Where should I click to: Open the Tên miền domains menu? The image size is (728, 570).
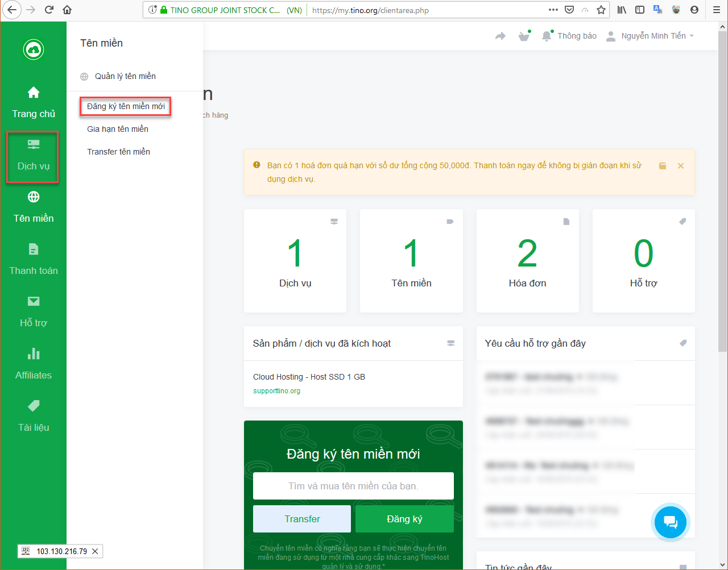pyautogui.click(x=34, y=207)
